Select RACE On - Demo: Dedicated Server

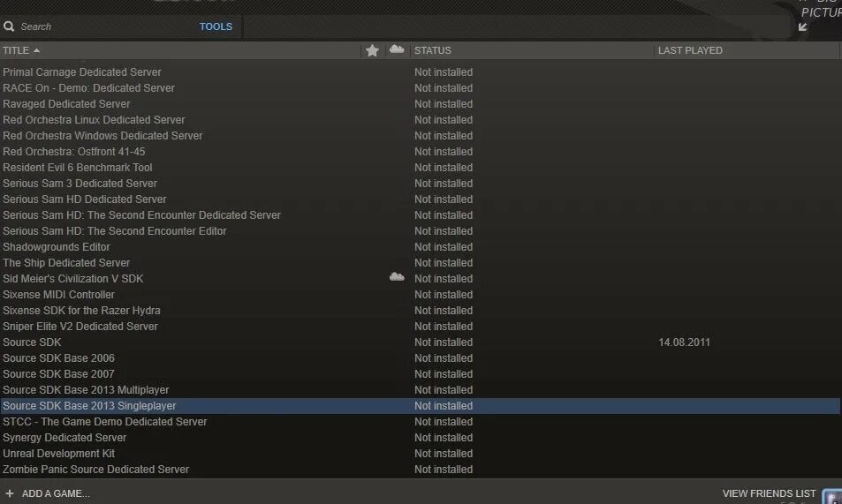(x=88, y=88)
